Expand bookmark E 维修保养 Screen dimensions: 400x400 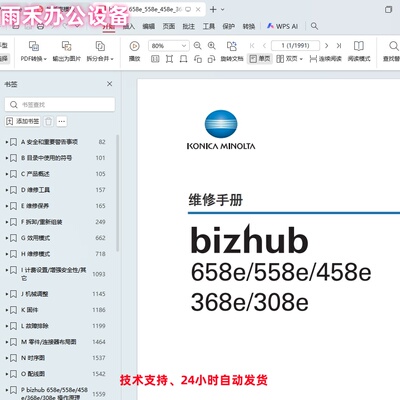(x=7, y=206)
